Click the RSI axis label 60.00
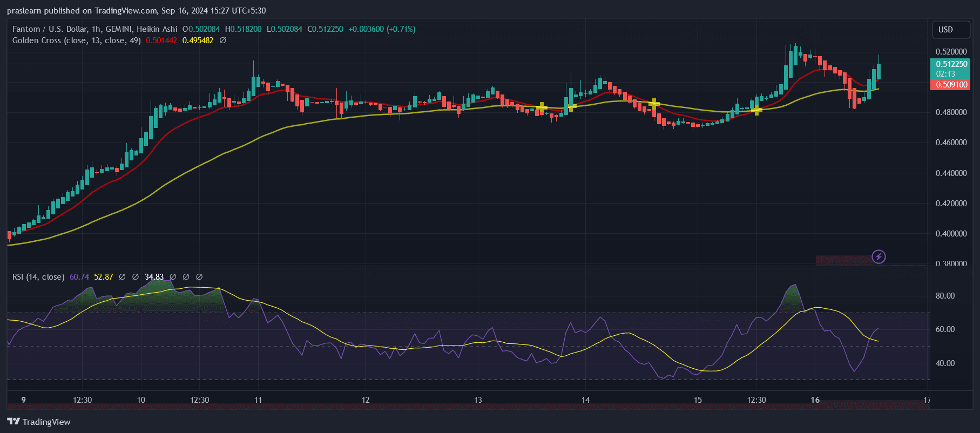Screen dimensions: 980x433 click(x=945, y=329)
